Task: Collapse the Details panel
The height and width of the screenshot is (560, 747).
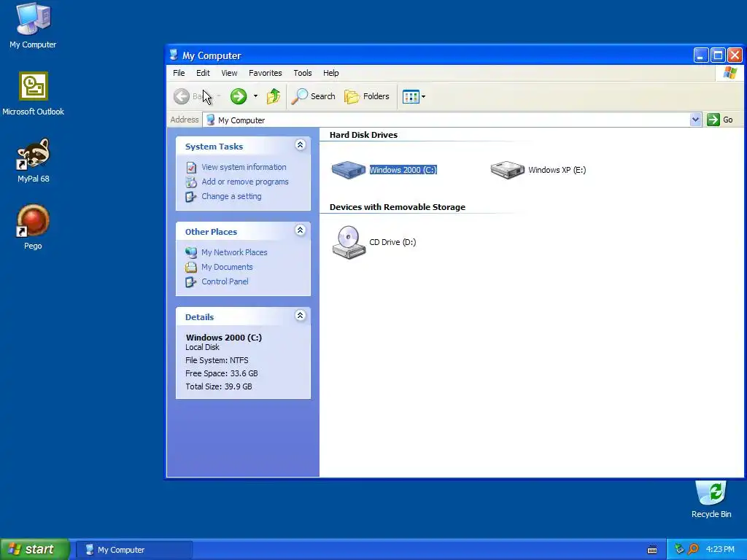Action: tap(300, 315)
